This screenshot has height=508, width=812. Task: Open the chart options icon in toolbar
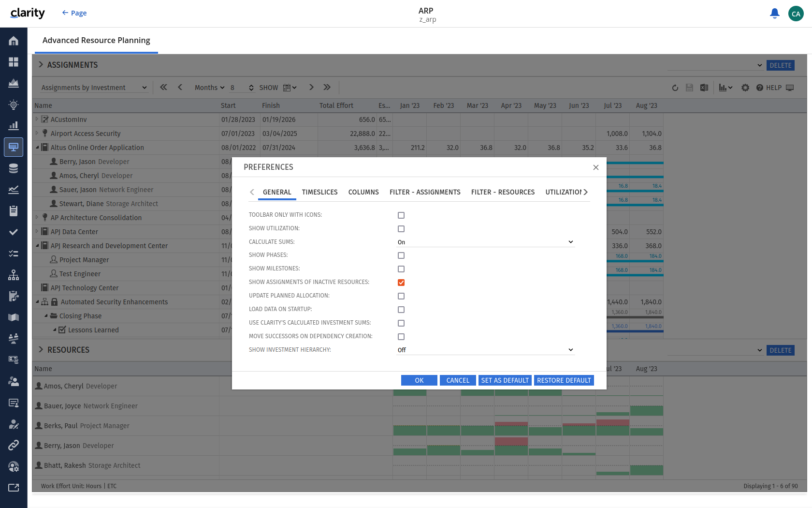725,88
